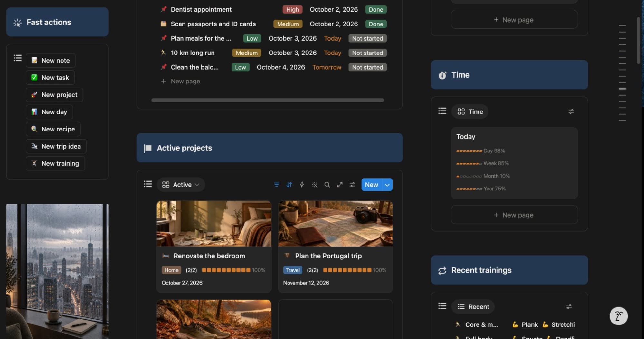The height and width of the screenshot is (339, 644).
Task: Click the icon next to Plan the Portugal trip
Action: (287, 256)
